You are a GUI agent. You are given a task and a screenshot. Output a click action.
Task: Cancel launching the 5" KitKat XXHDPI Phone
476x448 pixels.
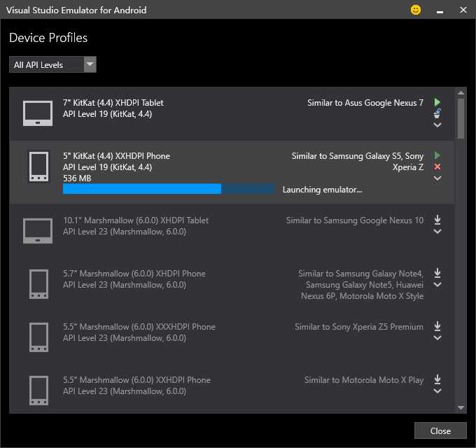(437, 167)
